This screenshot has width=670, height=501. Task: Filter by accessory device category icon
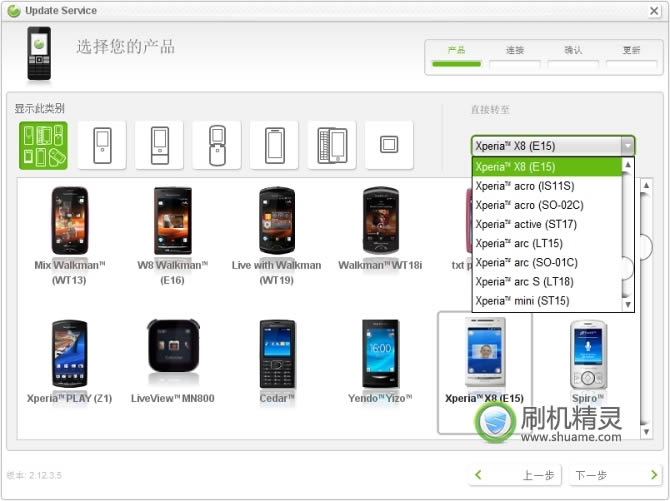389,146
